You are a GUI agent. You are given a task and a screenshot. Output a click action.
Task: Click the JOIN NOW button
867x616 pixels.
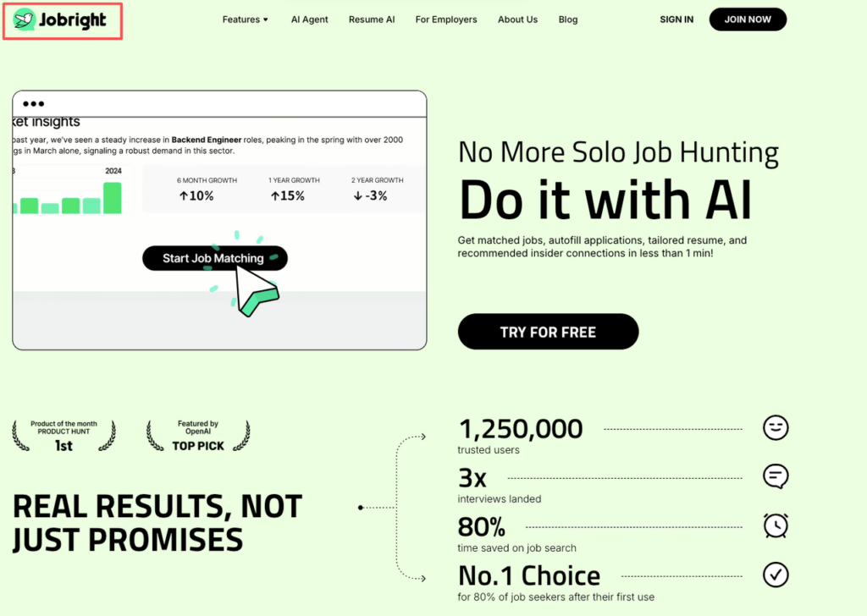[748, 19]
